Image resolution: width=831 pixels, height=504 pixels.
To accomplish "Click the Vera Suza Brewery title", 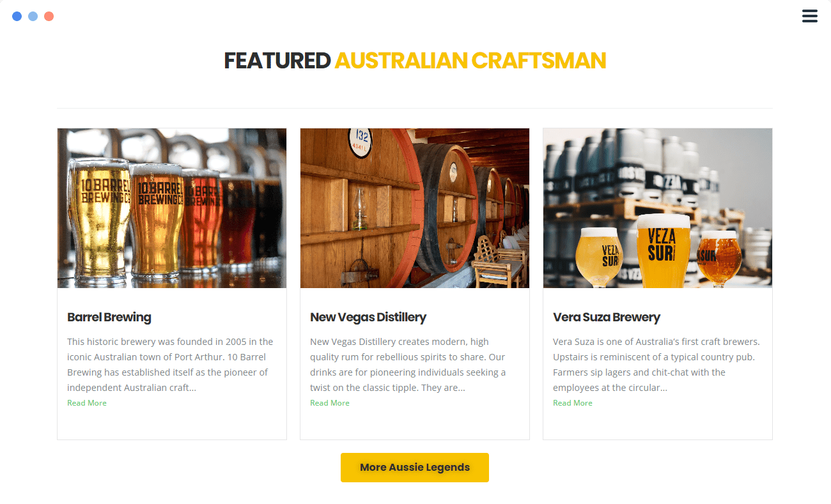I will click(607, 317).
